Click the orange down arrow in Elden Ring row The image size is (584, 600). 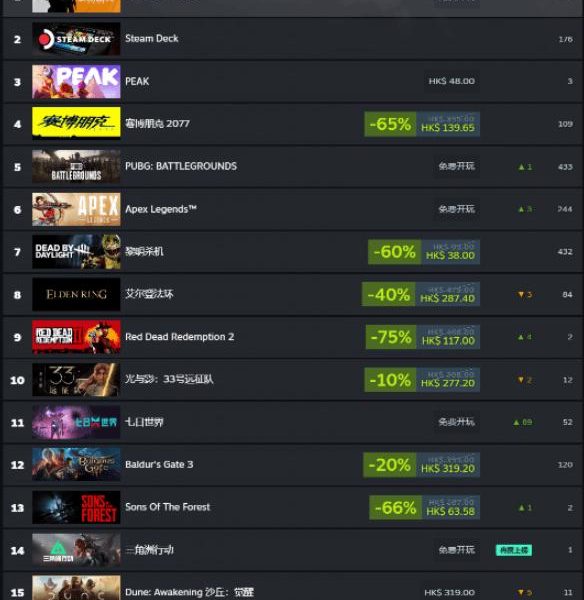[x=520, y=295]
